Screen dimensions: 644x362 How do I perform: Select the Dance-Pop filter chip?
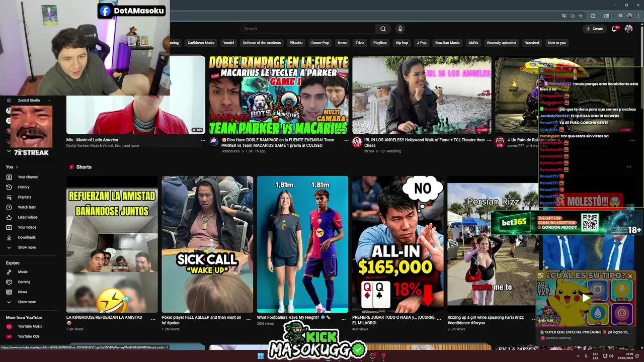[x=320, y=43]
